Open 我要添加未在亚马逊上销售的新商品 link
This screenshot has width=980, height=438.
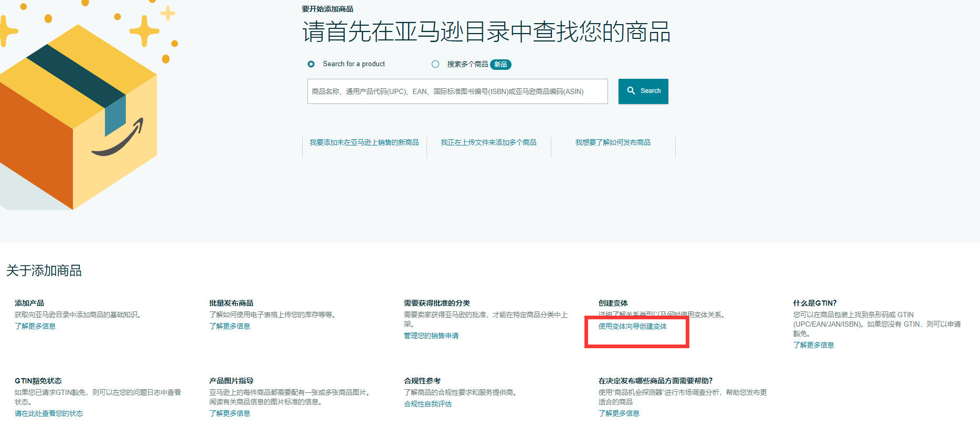point(364,142)
